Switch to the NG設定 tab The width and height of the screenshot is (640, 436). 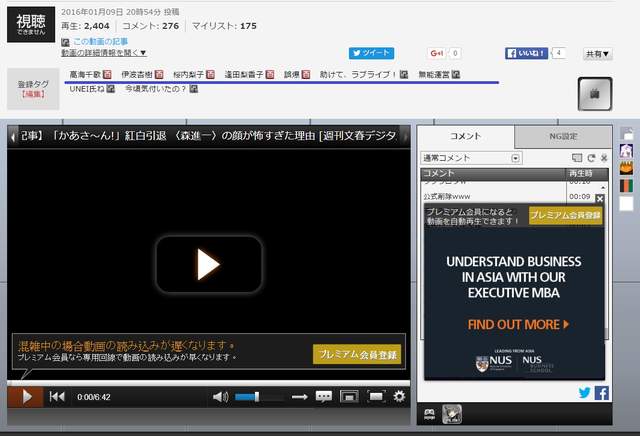click(x=562, y=136)
